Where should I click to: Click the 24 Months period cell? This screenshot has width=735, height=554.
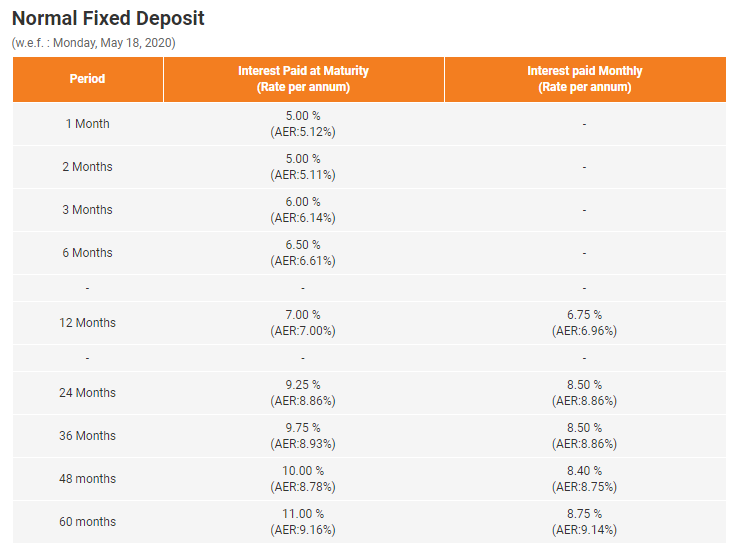(88, 393)
